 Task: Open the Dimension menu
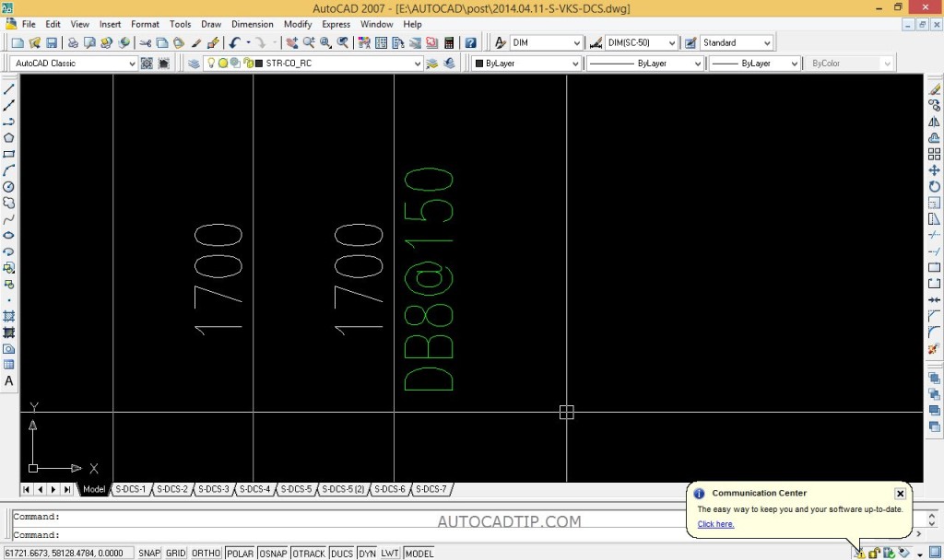(252, 24)
